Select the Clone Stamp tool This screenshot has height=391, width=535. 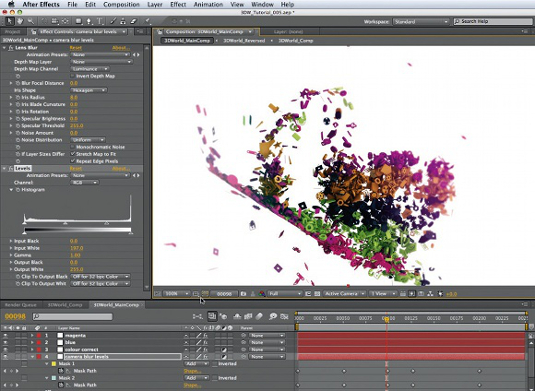(123, 21)
